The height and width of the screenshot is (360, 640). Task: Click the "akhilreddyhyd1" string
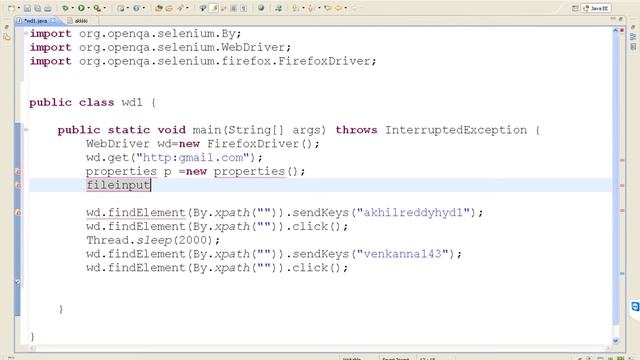click(413, 213)
